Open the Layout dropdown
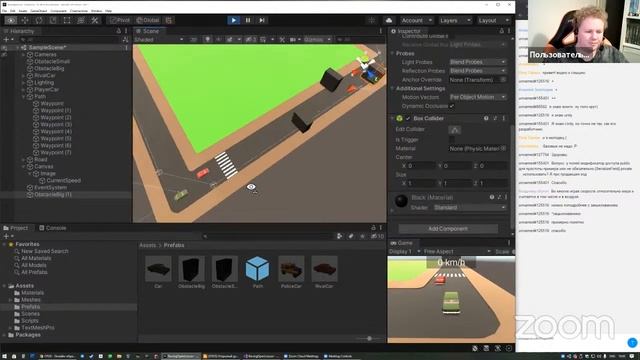Viewport: 640px width, 360px height. point(494,20)
